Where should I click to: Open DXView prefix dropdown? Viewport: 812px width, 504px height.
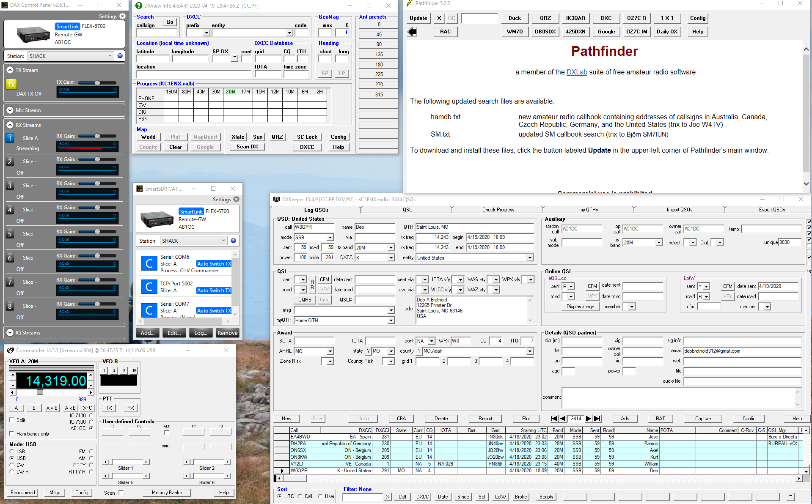206,33
